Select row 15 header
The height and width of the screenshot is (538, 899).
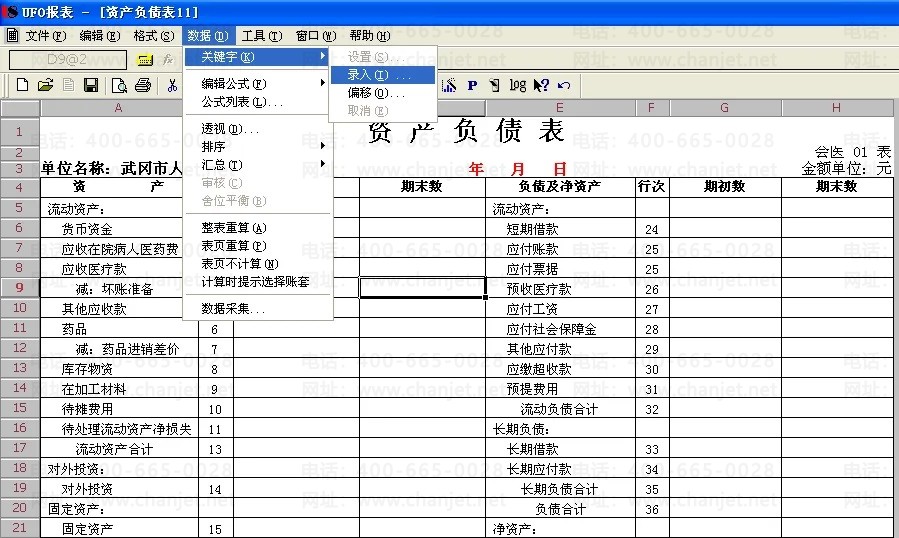(19, 408)
